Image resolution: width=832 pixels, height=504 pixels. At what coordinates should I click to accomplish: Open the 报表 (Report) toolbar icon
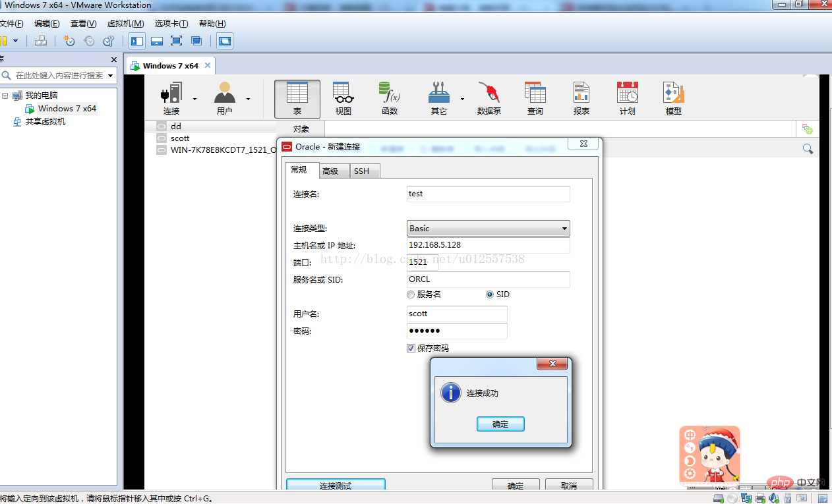pos(581,99)
